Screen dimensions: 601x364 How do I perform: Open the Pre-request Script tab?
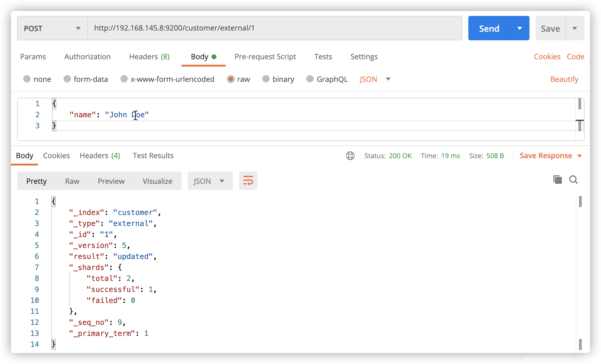(x=265, y=57)
